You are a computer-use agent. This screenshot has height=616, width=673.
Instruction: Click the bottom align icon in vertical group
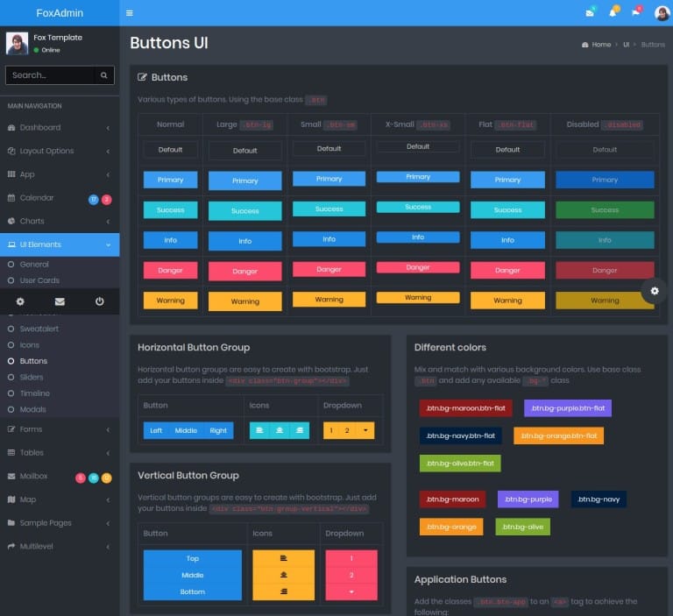283,591
